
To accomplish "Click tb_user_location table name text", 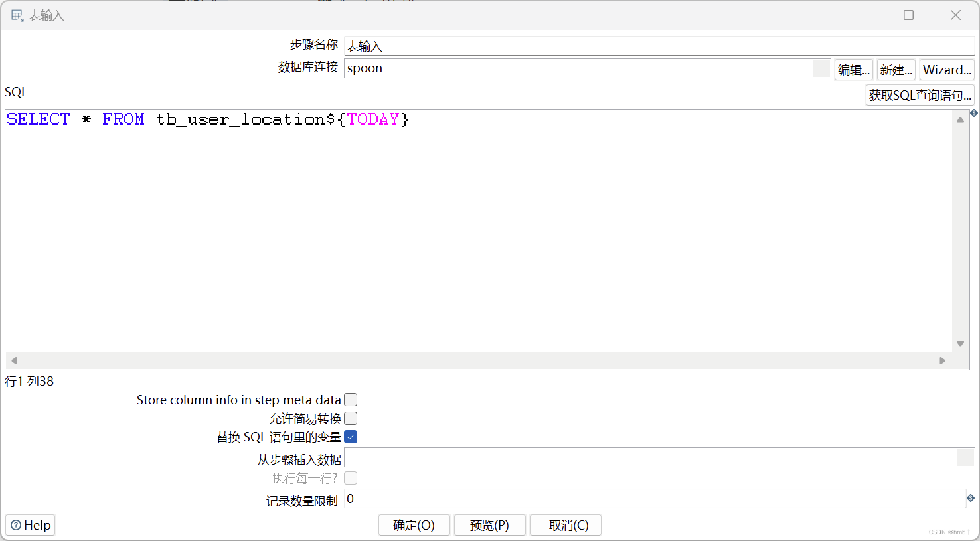I will (240, 119).
